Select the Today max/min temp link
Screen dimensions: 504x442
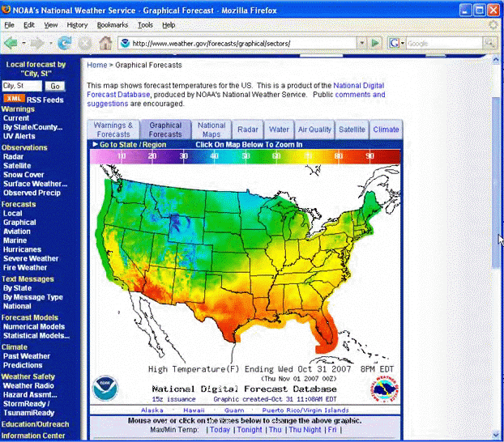tap(220, 430)
